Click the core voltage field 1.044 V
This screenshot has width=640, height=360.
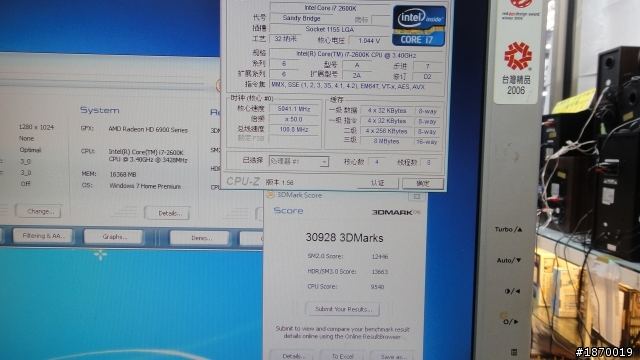coord(369,40)
